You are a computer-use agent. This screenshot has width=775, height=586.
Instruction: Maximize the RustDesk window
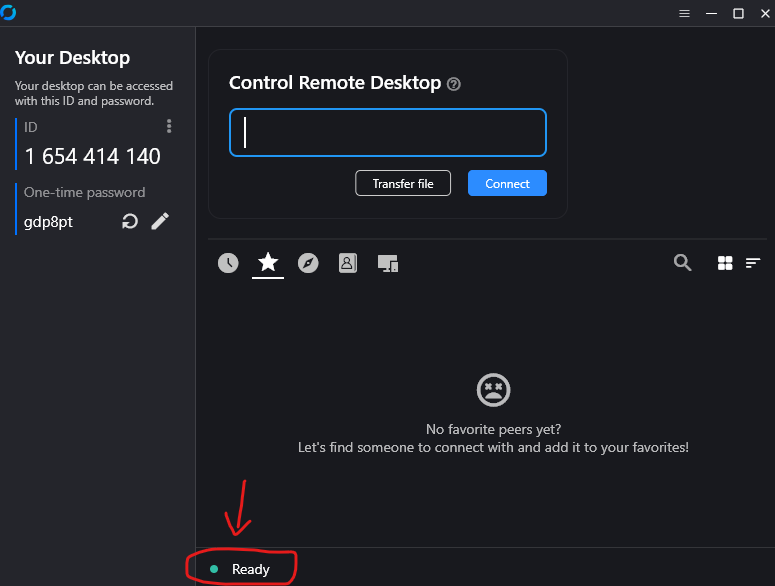[x=738, y=13]
